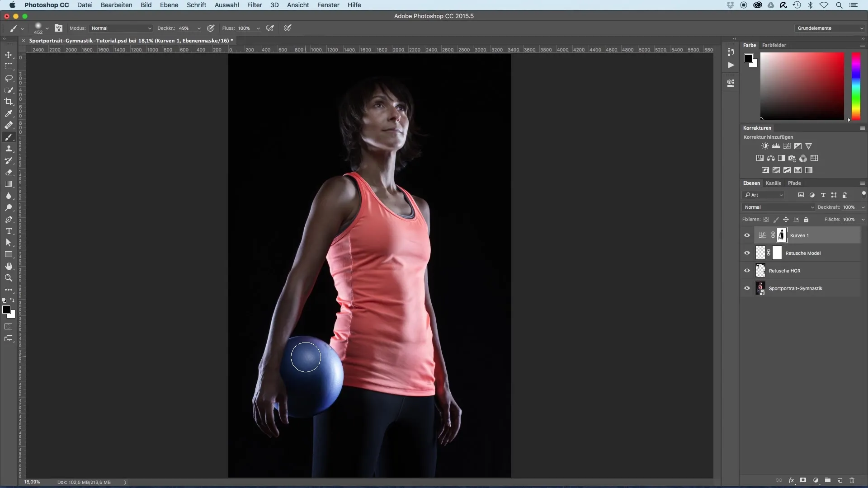Select the Rectangle shape tool
The height and width of the screenshot is (488, 868).
click(x=9, y=254)
